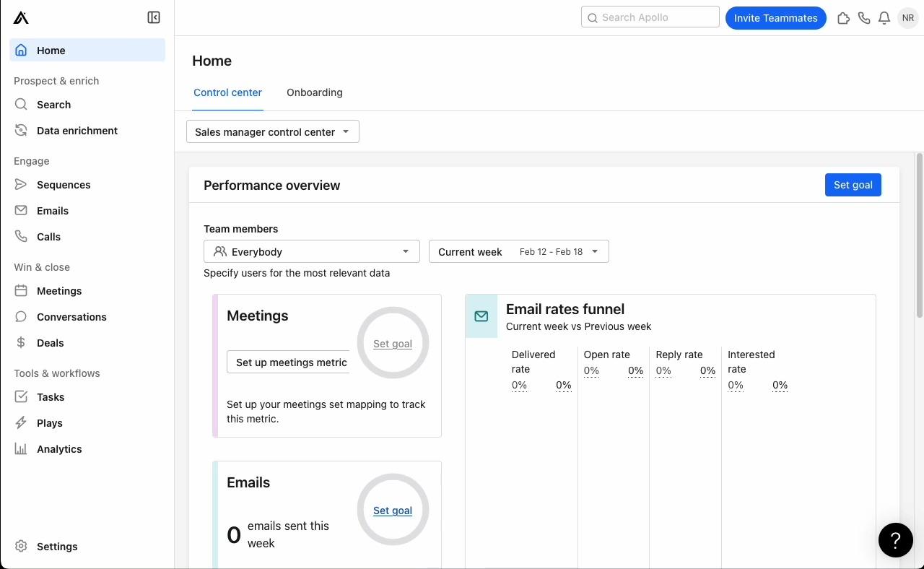
Task: Click the Invite Teammates button
Action: 776,18
